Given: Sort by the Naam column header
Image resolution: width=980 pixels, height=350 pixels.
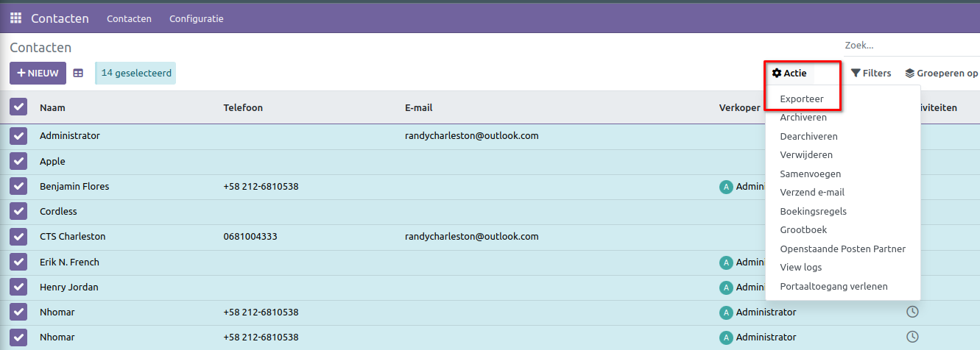Looking at the screenshot, I should 52,108.
